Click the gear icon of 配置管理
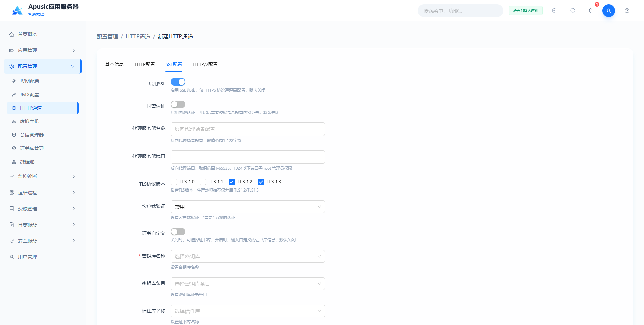Screen dimensions: 644x325 [12, 66]
